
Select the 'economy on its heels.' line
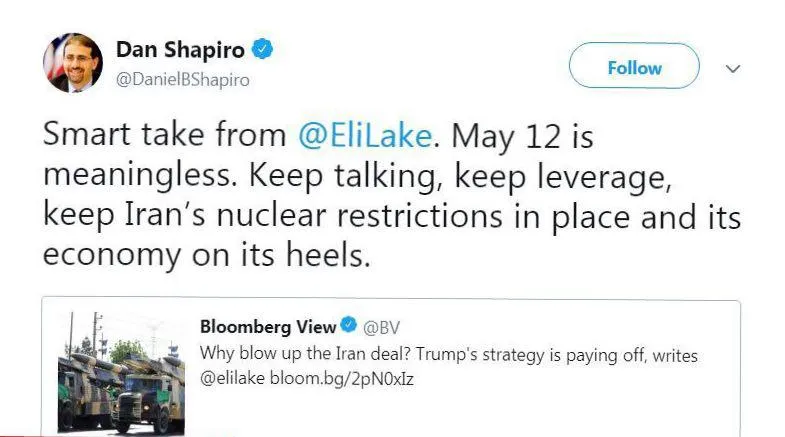(207, 255)
